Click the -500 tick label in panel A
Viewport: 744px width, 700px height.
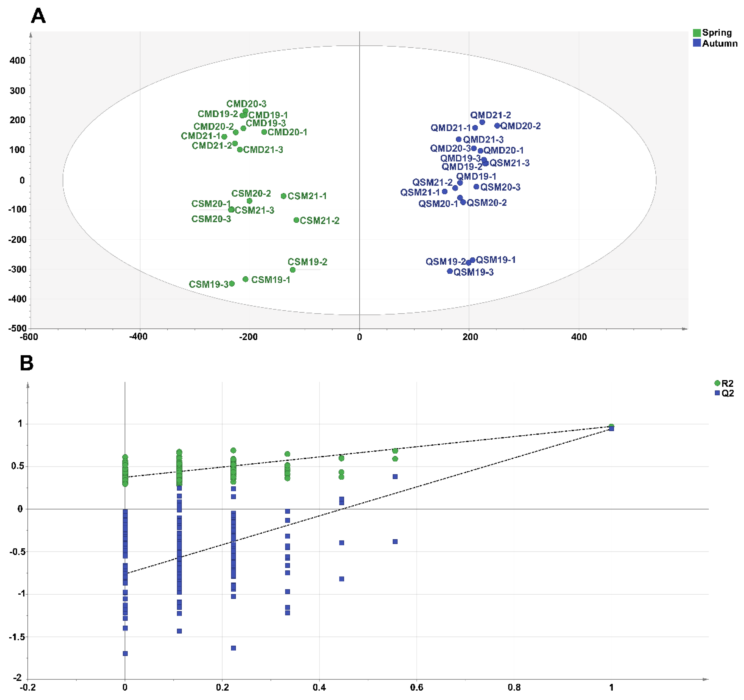click(x=17, y=328)
